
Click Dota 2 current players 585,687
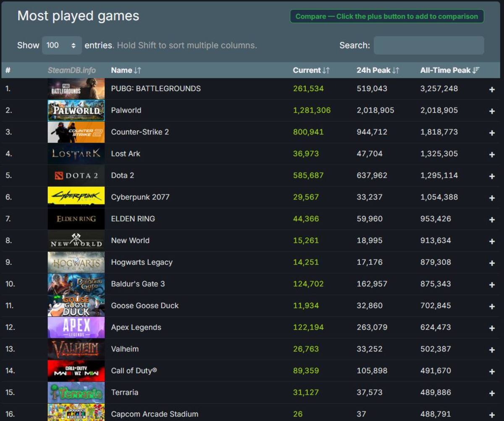coord(308,176)
